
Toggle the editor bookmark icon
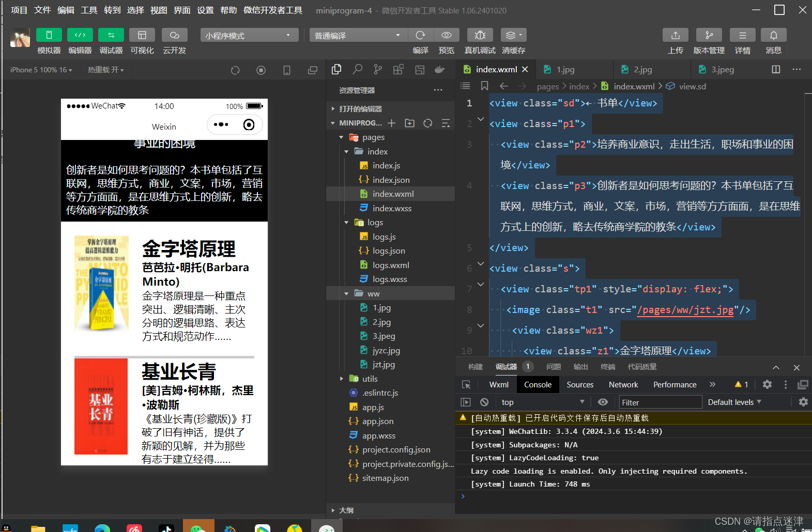click(484, 86)
